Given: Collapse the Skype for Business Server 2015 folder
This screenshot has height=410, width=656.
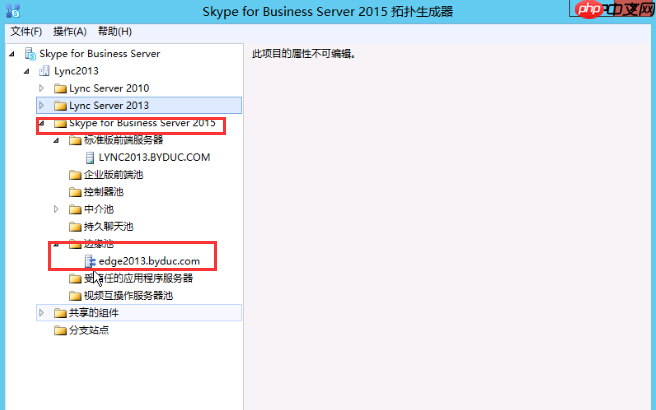Looking at the screenshot, I should pyautogui.click(x=41, y=123).
